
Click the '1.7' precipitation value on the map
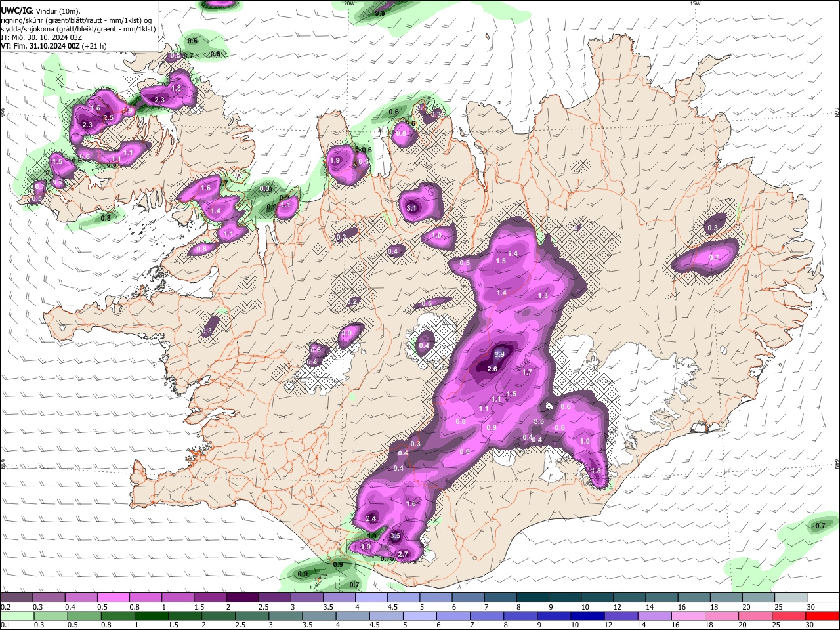[x=527, y=372]
